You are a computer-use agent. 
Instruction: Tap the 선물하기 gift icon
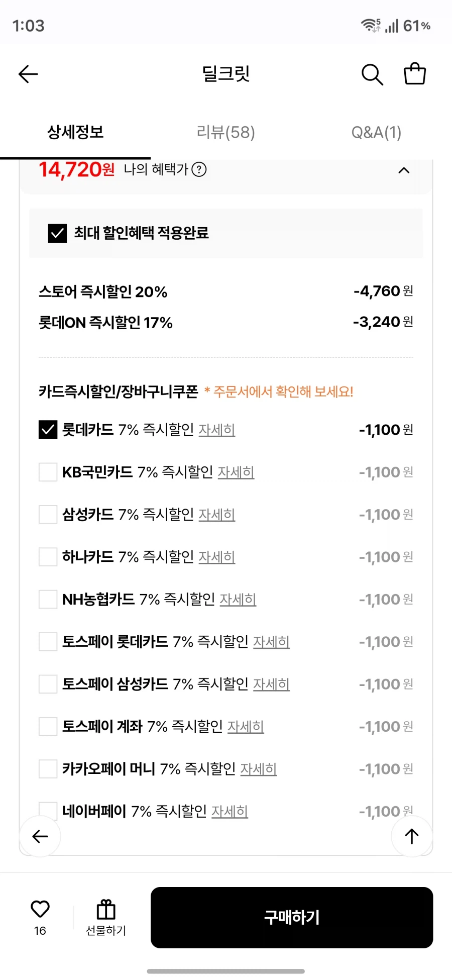[105, 911]
